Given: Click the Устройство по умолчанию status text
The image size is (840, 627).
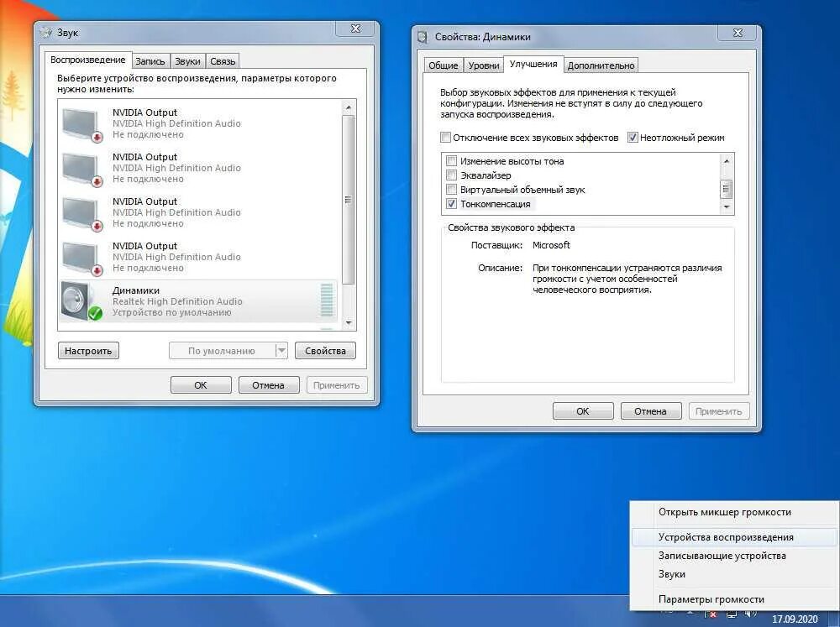Looking at the screenshot, I should pos(172,313).
